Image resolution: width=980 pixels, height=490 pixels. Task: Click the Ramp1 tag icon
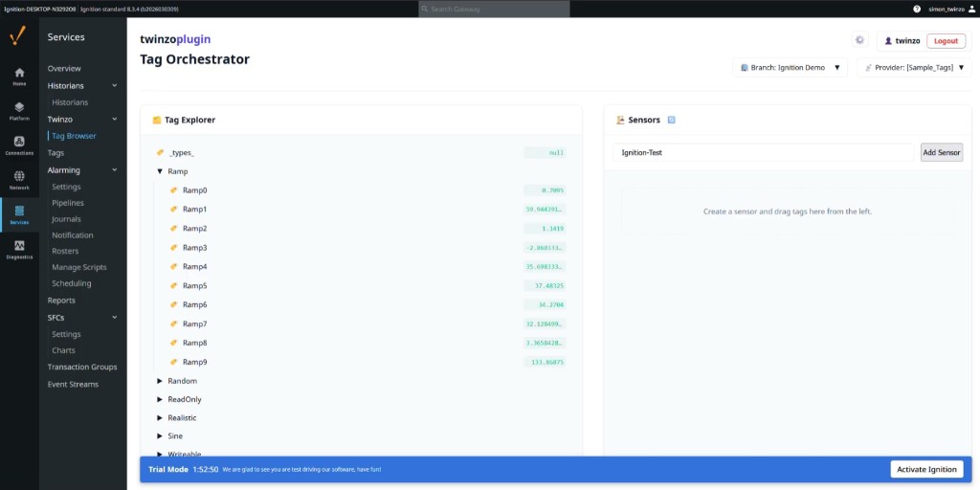(174, 210)
